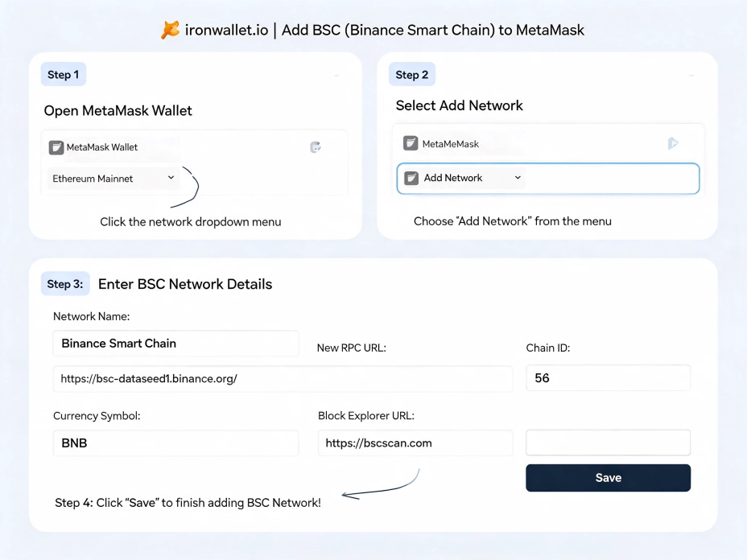
Task: Click the icon left of Add Network
Action: coord(411,178)
